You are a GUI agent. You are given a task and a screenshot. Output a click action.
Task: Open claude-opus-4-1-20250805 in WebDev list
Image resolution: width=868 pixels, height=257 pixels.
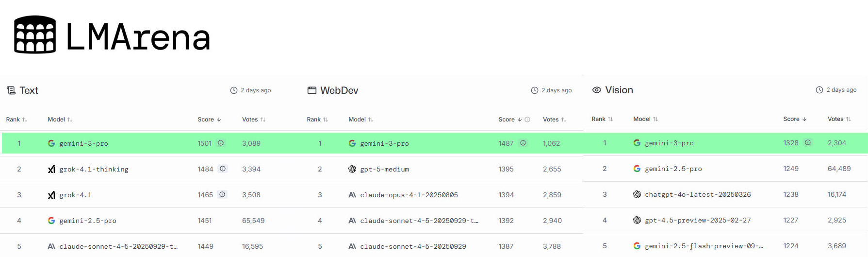pyautogui.click(x=409, y=195)
